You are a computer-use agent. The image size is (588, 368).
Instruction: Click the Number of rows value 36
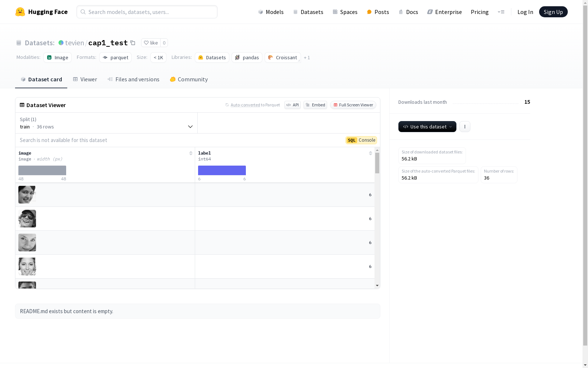pos(487,178)
